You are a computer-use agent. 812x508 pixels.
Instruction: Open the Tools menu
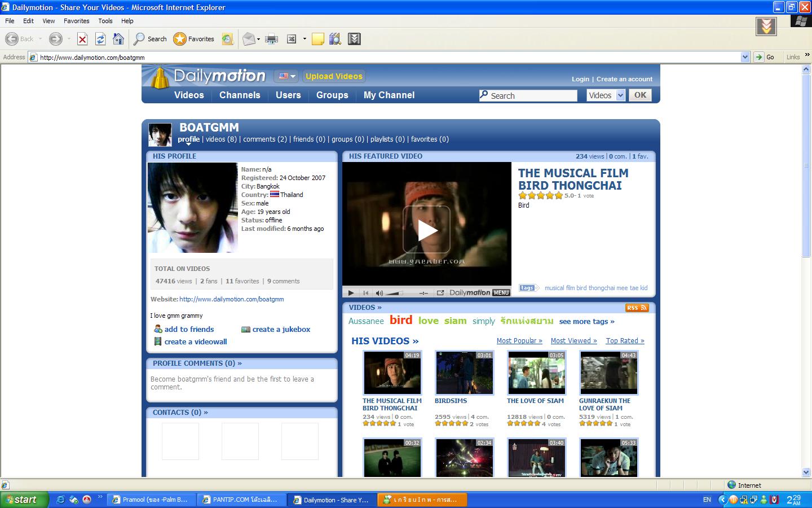105,21
